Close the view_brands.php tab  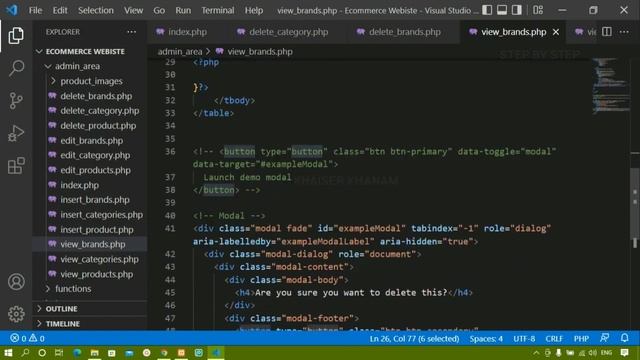click(556, 32)
